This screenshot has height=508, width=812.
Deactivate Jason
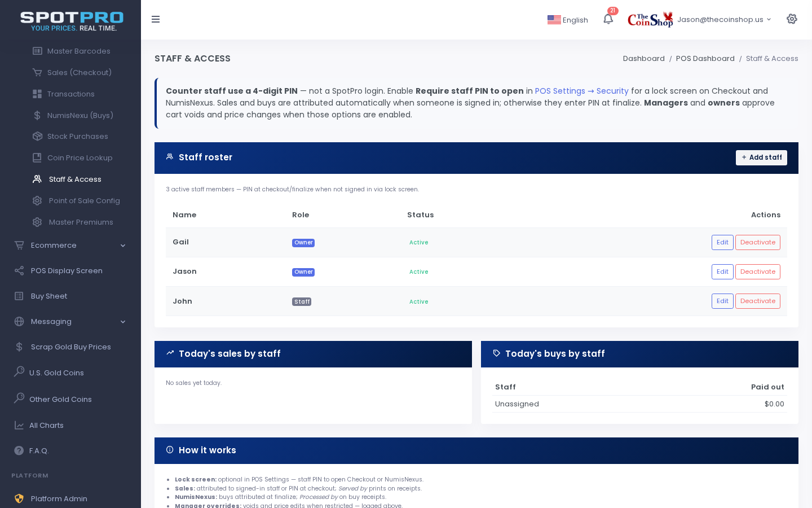coord(758,271)
